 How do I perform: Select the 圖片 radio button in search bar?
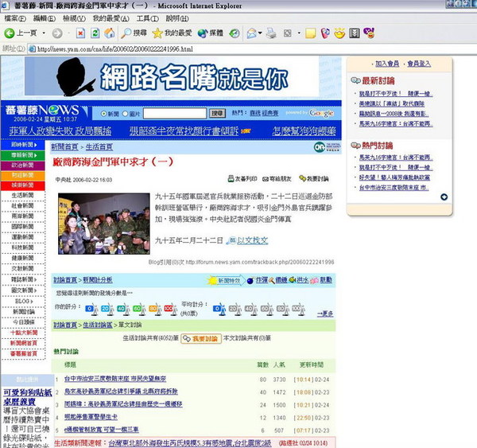click(125, 114)
